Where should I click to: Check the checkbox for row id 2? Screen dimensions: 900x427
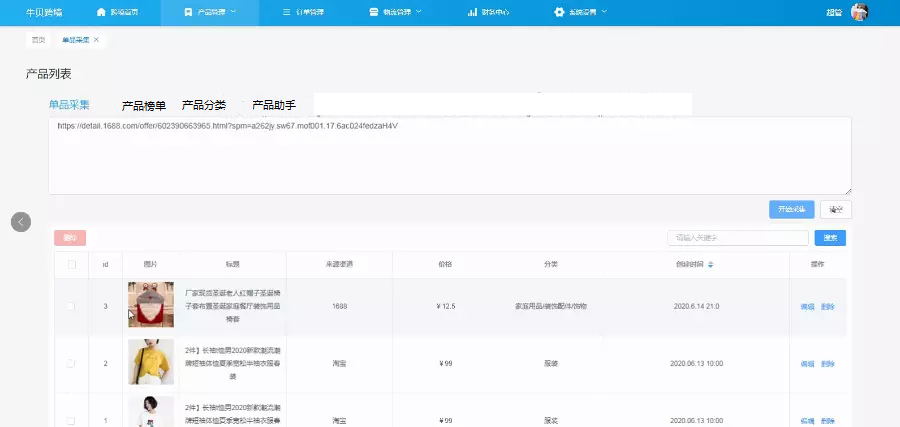[71, 362]
